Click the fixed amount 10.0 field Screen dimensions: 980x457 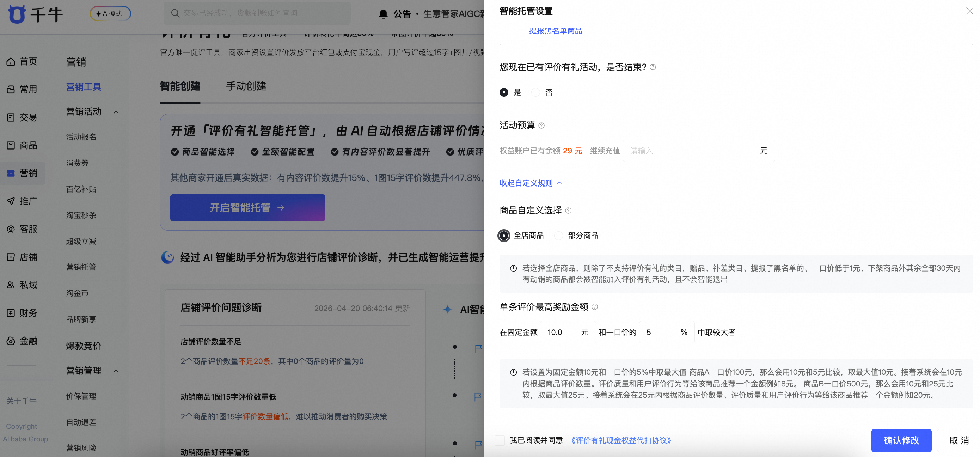coord(568,333)
